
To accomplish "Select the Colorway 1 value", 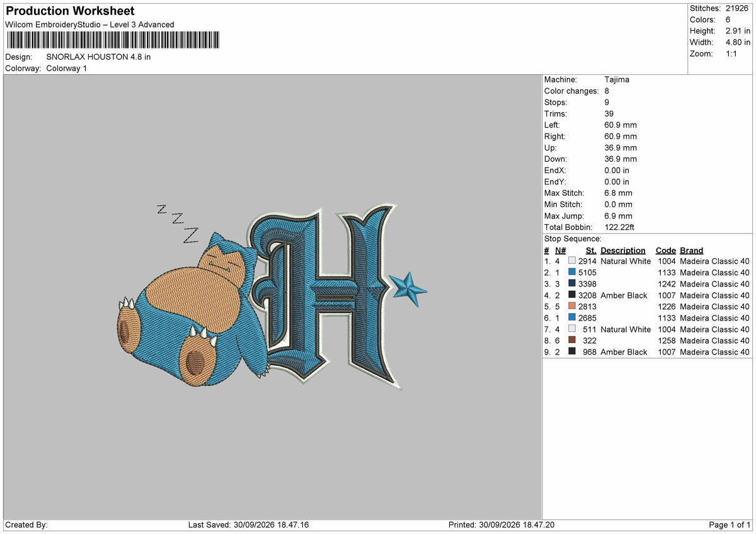I will [x=67, y=68].
